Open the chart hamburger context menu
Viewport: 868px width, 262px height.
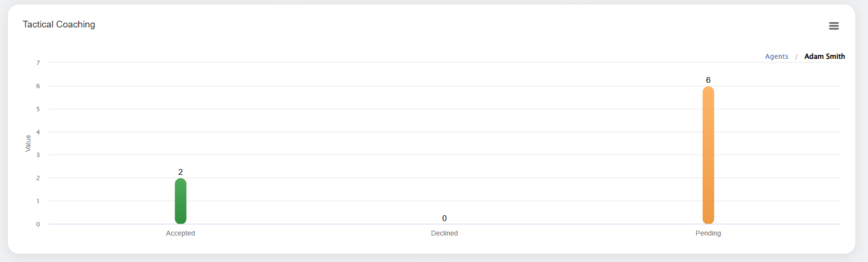(834, 26)
